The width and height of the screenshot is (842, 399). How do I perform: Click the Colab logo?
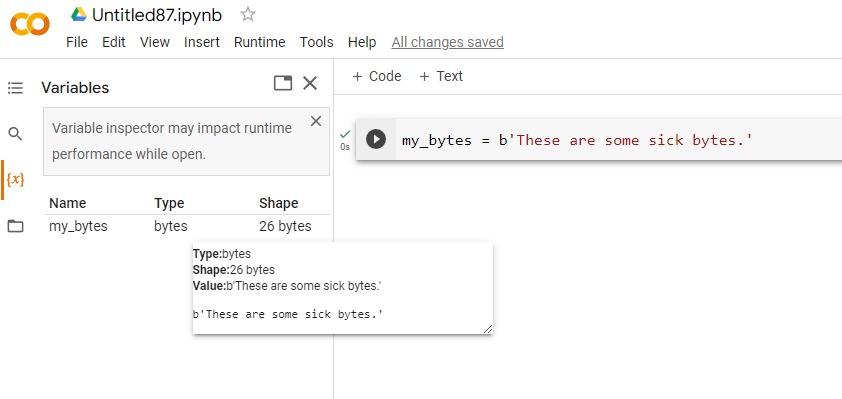[x=30, y=24]
